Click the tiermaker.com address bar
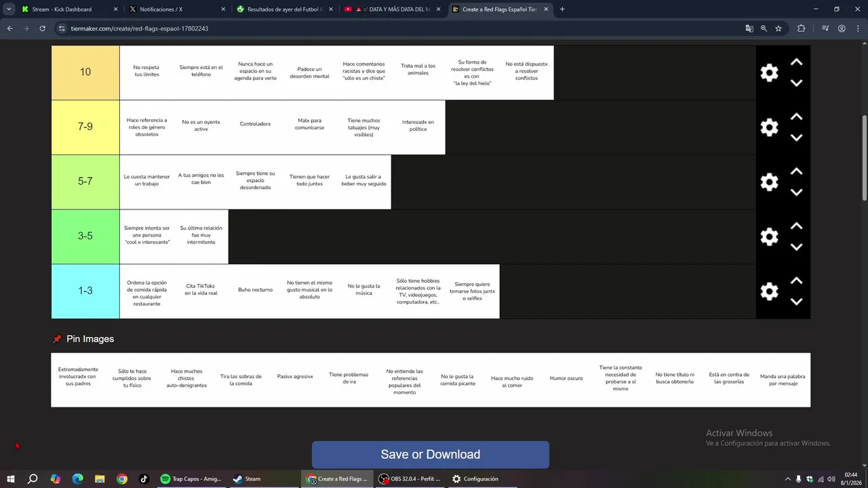The image size is (868, 488). 400,28
